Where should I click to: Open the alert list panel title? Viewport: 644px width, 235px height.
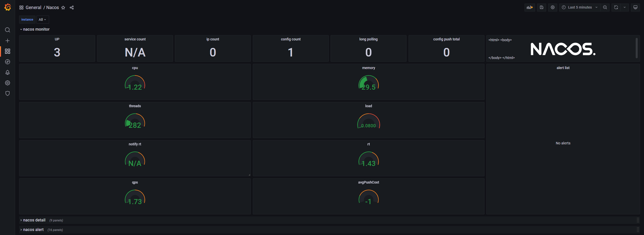coord(563,68)
